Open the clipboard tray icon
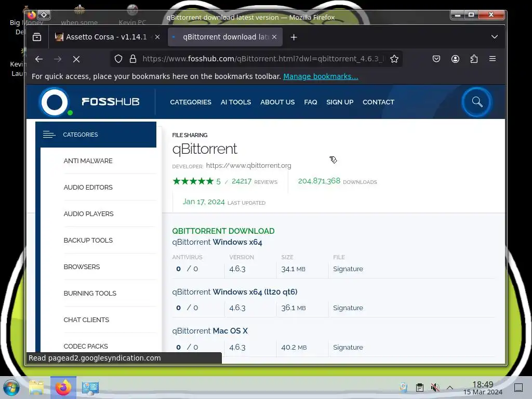Image resolution: width=532 pixels, height=399 pixels. coord(420,388)
